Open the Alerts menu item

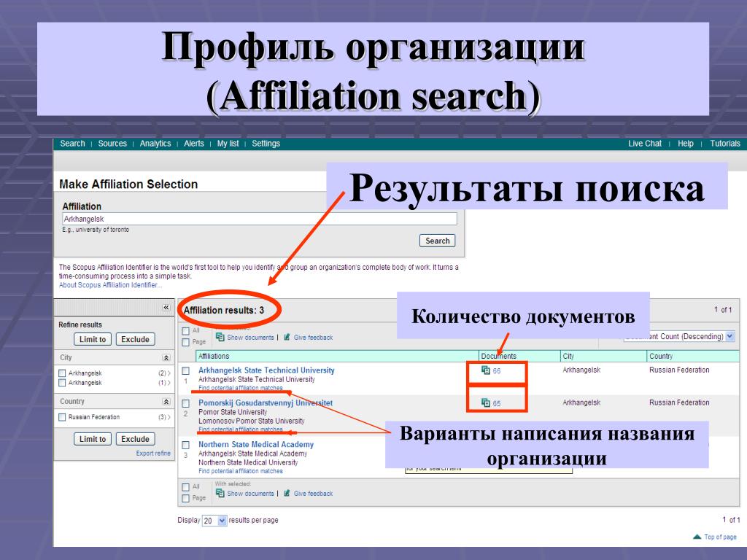point(193,144)
